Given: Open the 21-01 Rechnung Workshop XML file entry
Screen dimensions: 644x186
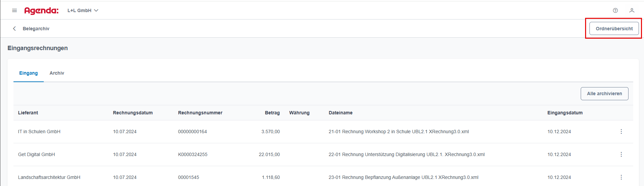Looking at the screenshot, I should click(399, 132).
